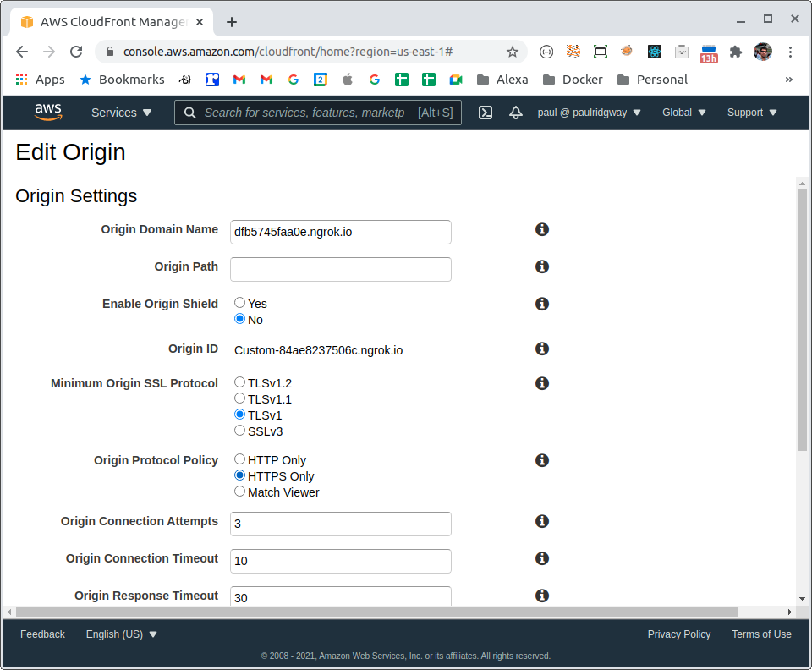This screenshot has height=670, width=812.
Task: Select SSLv3 minimum SSL protocol
Action: (239, 431)
